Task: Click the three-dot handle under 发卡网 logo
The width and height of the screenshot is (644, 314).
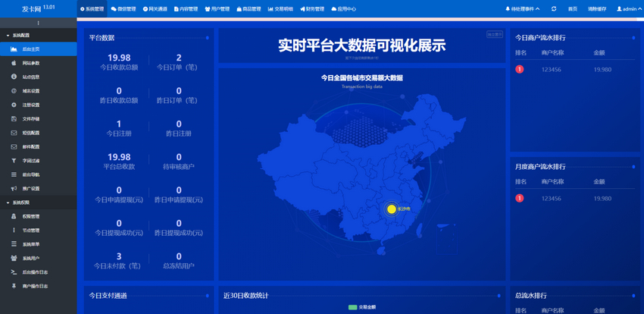Action: [x=38, y=24]
